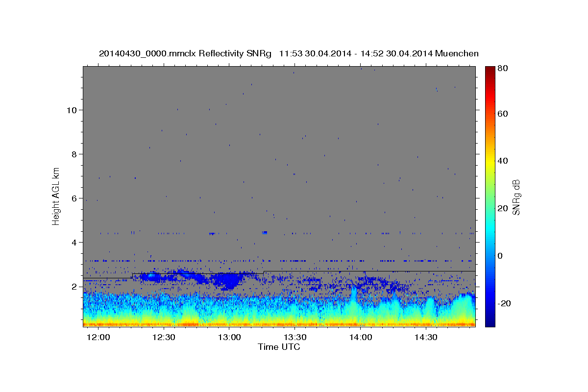Click the orange ground-level reflectivity band
Image resolution: width=588 pixels, height=392 pixels.
279,324
